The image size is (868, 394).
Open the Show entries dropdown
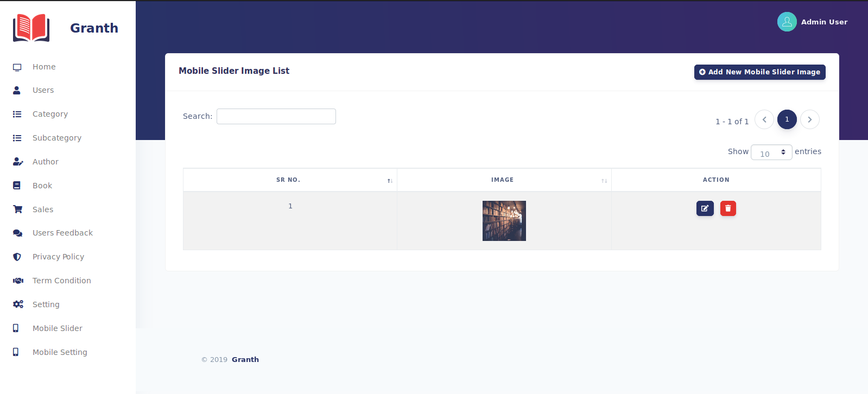click(x=771, y=152)
